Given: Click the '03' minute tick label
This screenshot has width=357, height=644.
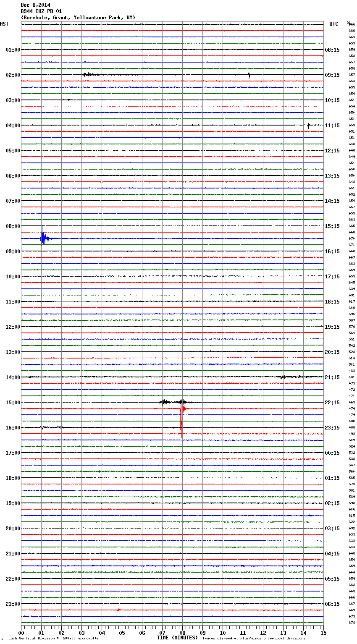Looking at the screenshot, I should coord(82,633).
